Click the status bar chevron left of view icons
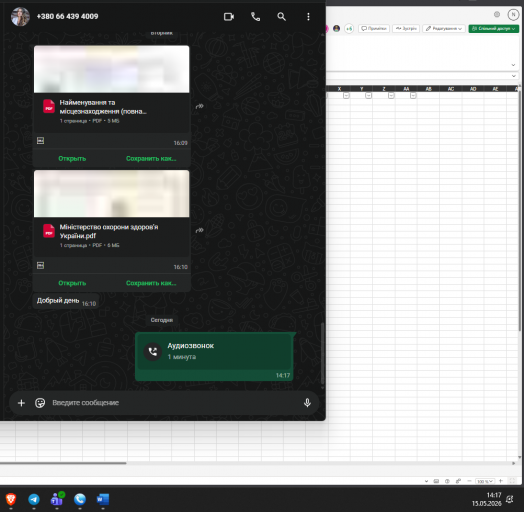 (426, 481)
